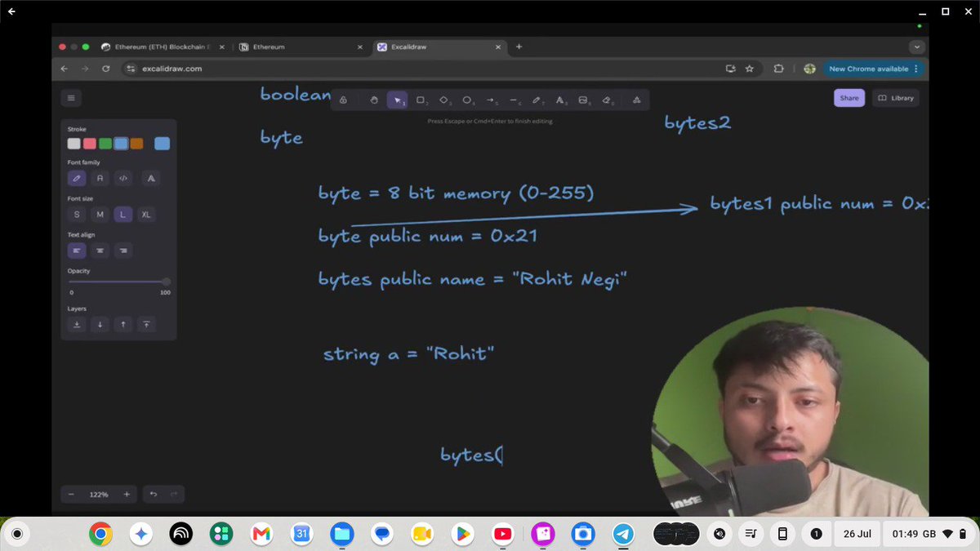Pick the red stroke color
980x551 pixels.
(x=90, y=144)
